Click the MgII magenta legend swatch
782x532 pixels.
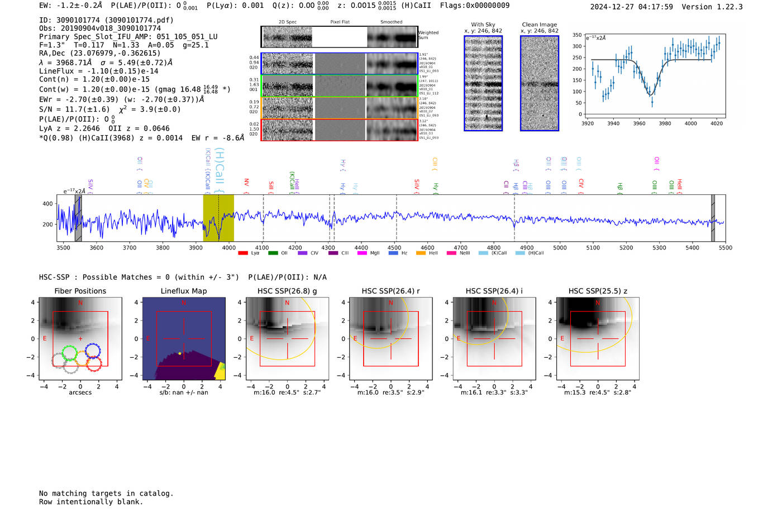pos(362,253)
